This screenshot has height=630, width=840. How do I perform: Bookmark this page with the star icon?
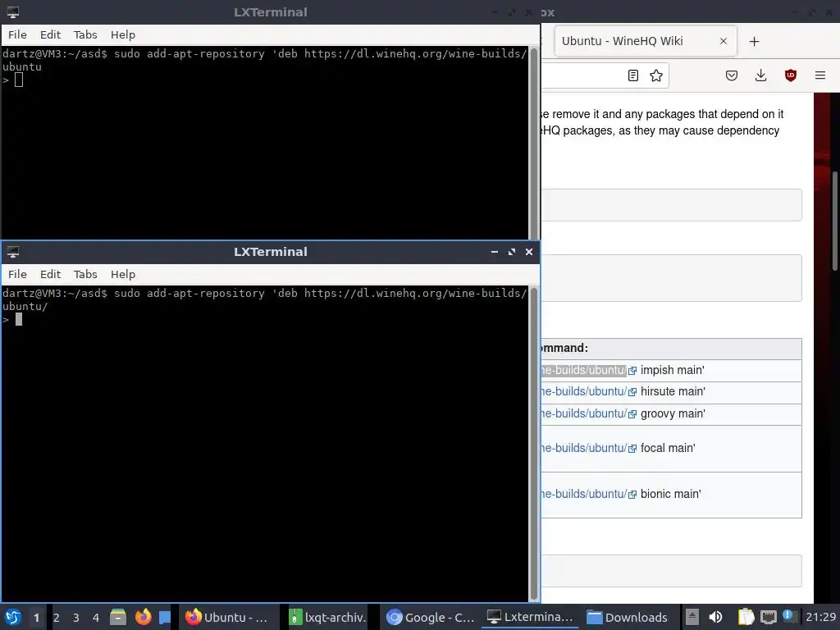point(655,75)
